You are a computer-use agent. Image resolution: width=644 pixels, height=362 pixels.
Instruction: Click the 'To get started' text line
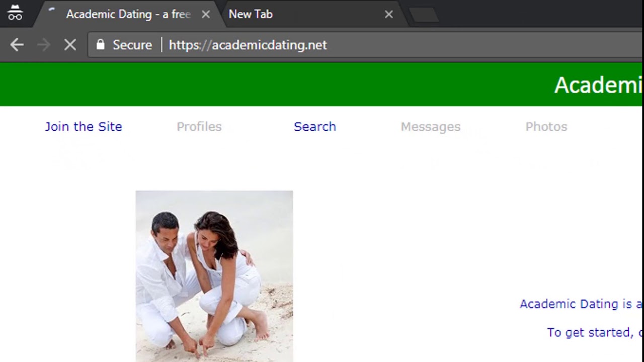(x=594, y=332)
